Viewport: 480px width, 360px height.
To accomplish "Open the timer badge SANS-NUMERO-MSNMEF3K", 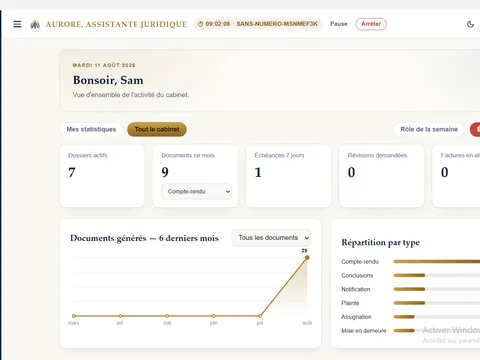I will coord(258,24).
